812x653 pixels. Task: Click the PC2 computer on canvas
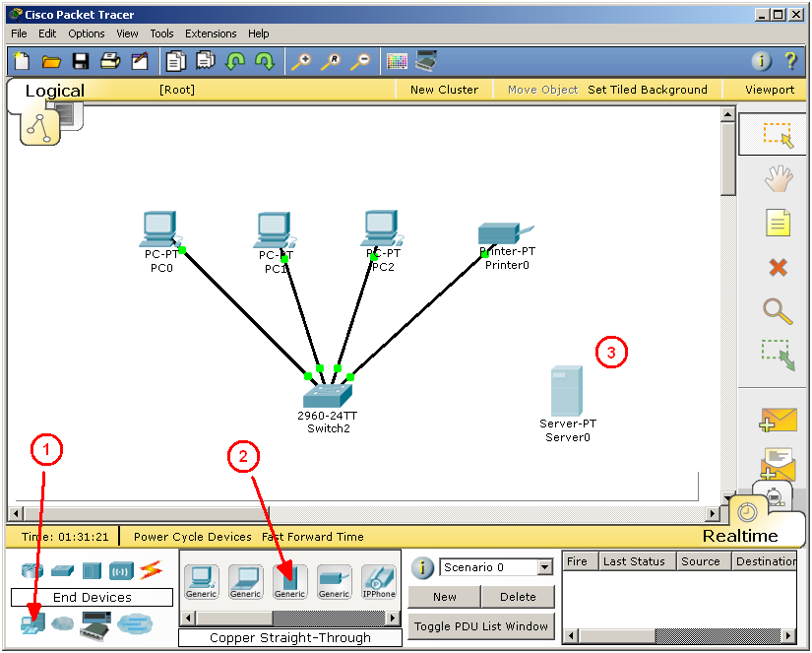tap(382, 229)
